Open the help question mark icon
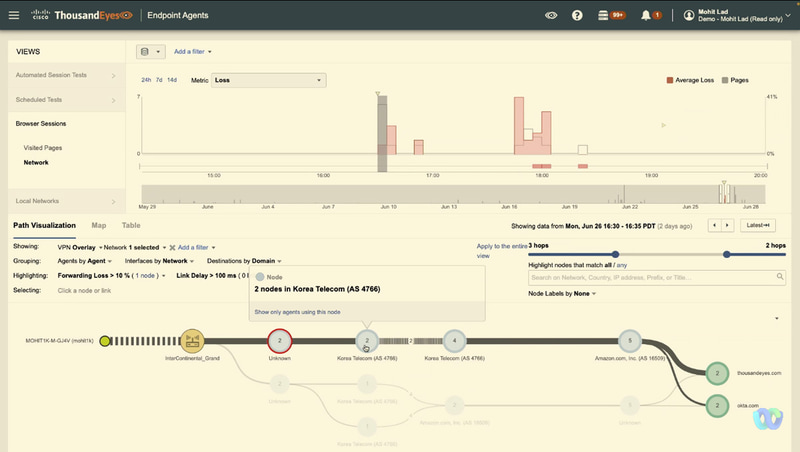800x452 pixels. [x=577, y=15]
